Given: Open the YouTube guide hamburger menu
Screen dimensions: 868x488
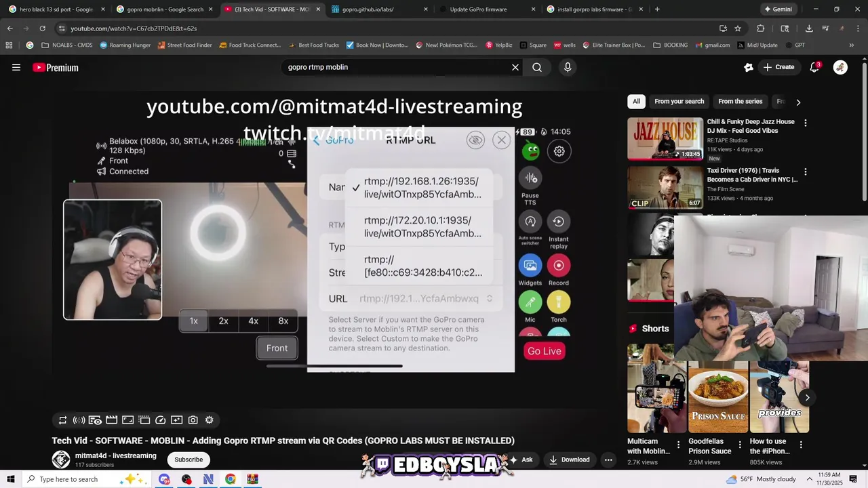Looking at the screenshot, I should pyautogui.click(x=16, y=67).
